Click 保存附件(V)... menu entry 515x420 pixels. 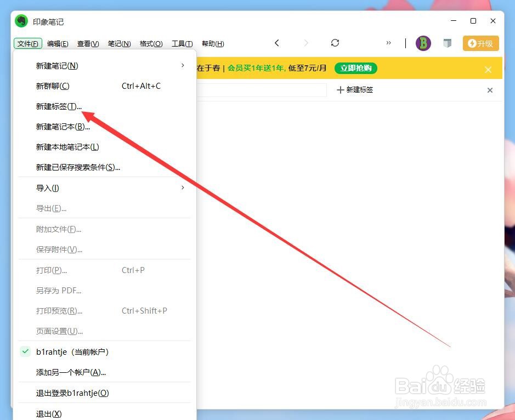[x=104, y=249]
